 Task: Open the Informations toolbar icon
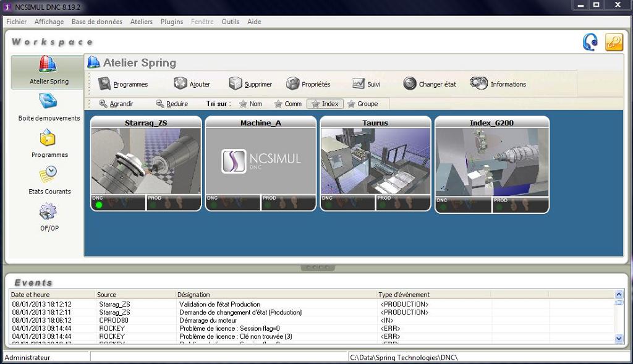click(x=479, y=83)
